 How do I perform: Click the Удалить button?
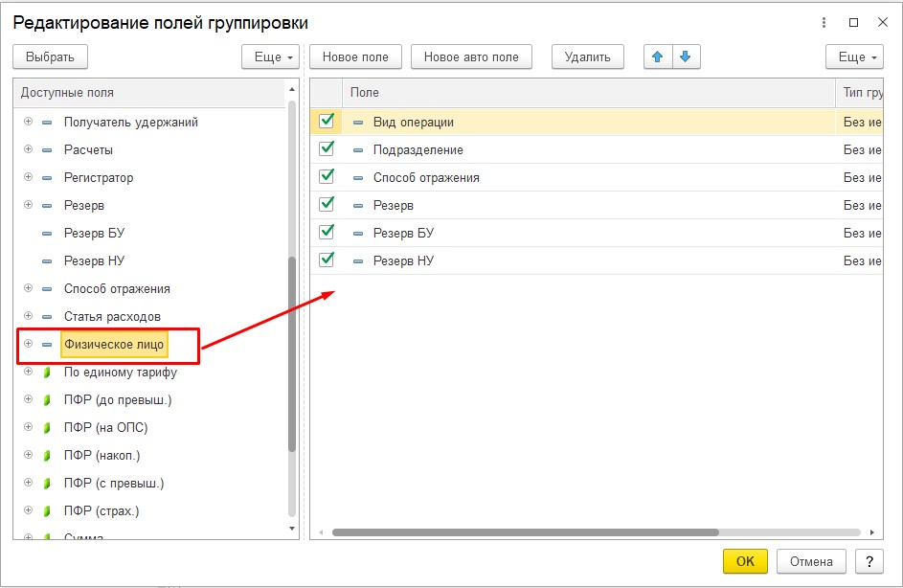click(x=587, y=57)
